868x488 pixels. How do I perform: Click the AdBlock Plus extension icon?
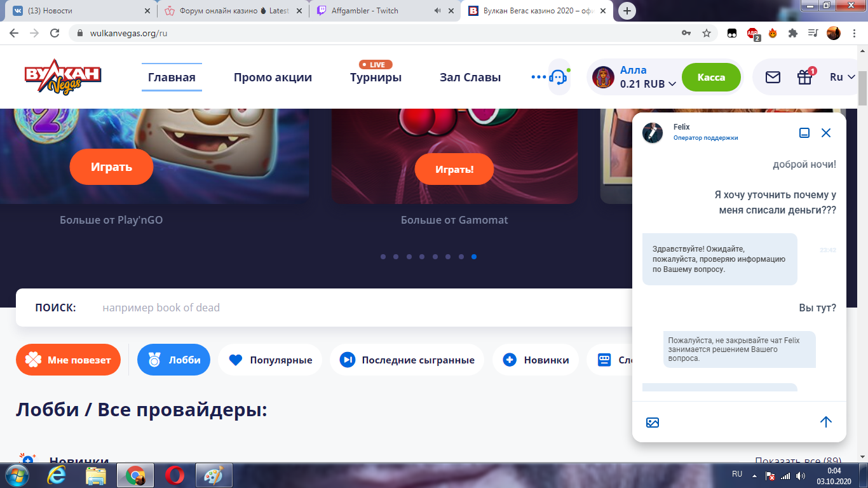pos(753,34)
